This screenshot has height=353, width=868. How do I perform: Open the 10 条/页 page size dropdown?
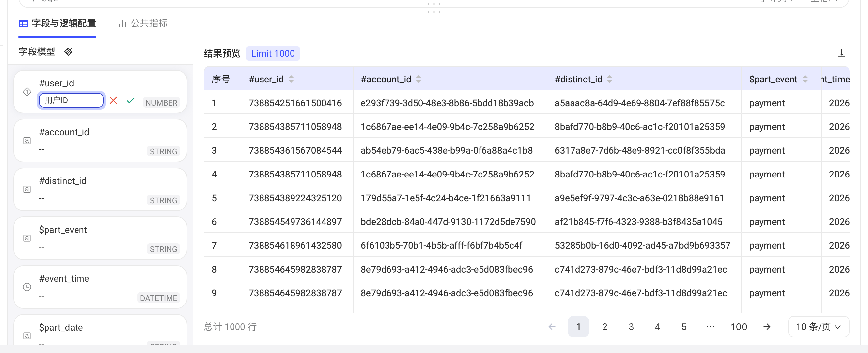pyautogui.click(x=818, y=327)
